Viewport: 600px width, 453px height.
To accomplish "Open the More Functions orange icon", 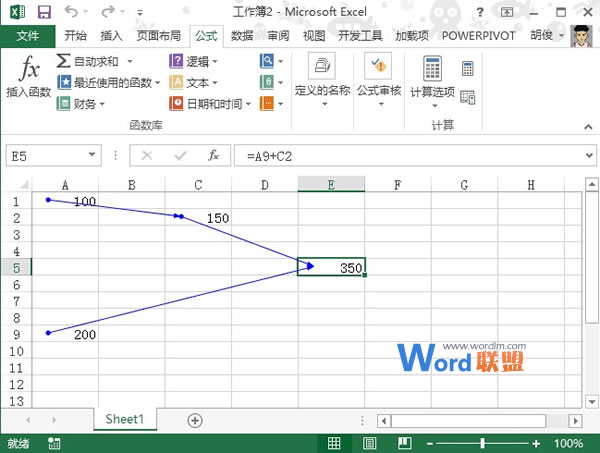I will [267, 103].
